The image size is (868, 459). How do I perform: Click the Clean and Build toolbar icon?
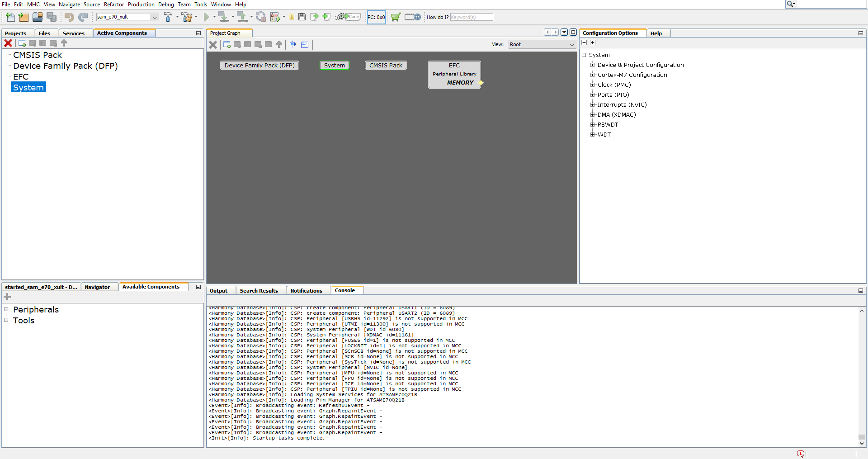tap(186, 17)
